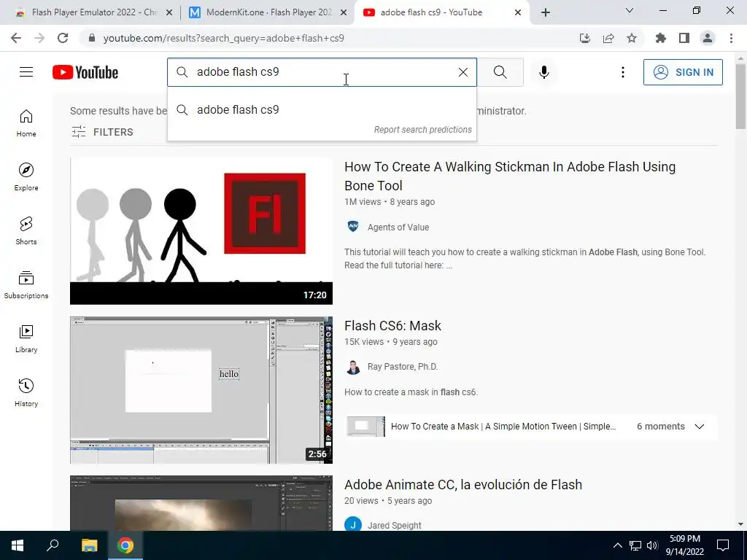Open a new browser tab
This screenshot has height=560, width=747.
(x=546, y=13)
